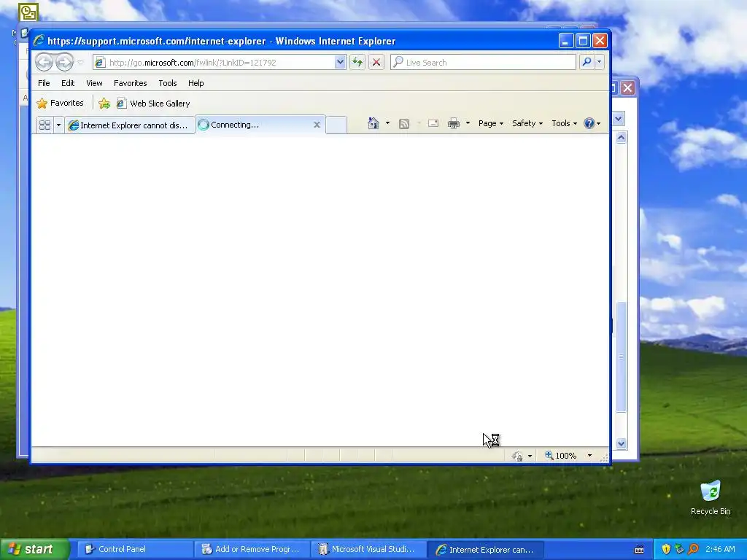Click the network connection tray icon
The width and height of the screenshot is (747, 560).
679,549
